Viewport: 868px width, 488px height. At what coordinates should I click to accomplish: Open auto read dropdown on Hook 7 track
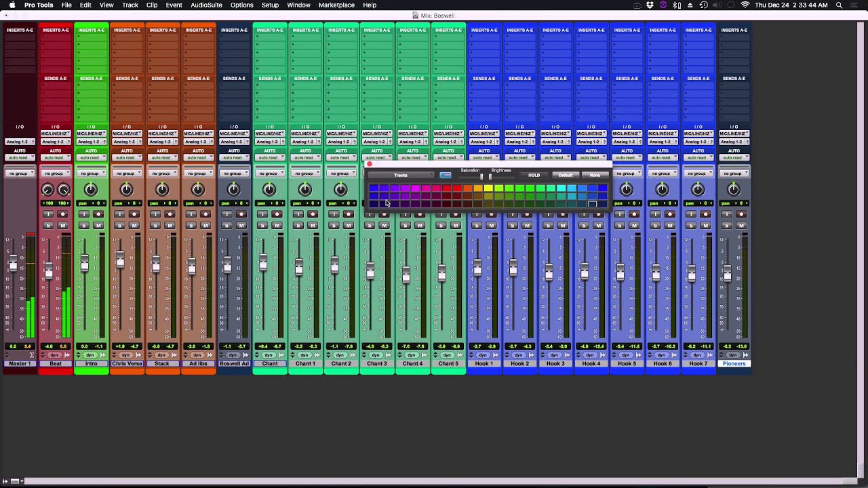coord(698,157)
